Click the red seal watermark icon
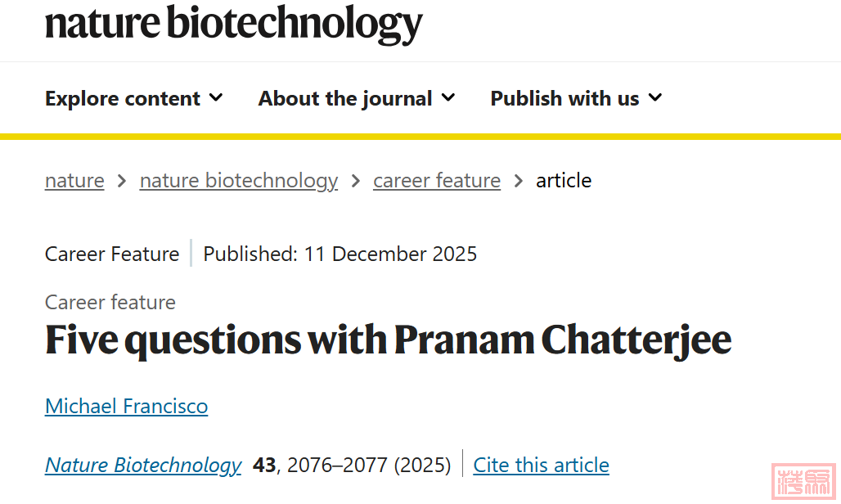Viewport: 841px width, 504px height. [x=803, y=479]
